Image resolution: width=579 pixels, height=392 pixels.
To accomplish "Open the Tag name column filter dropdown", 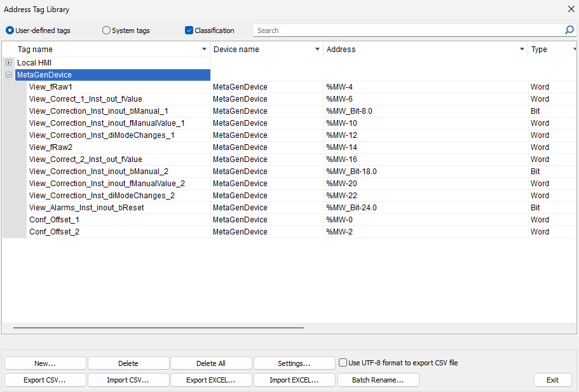I will tap(204, 49).
